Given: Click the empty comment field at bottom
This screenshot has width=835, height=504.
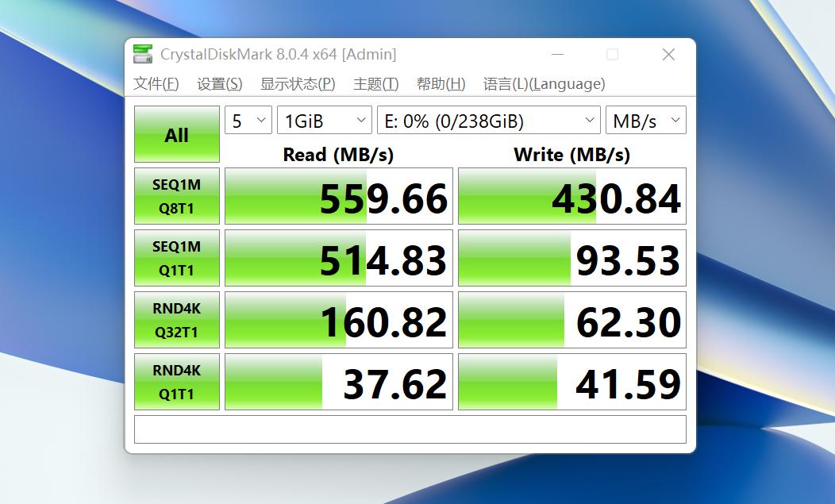Looking at the screenshot, I should click(x=410, y=429).
